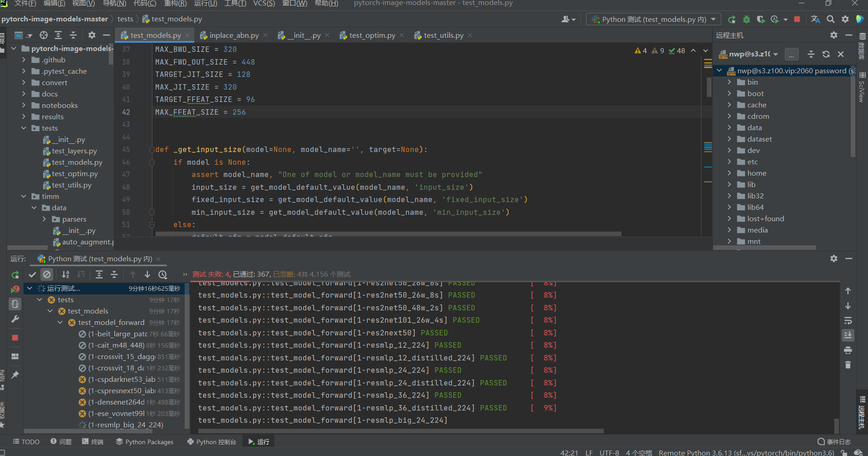The width and height of the screenshot is (868, 456).
Task: Open the 运行(U) menu in menu bar
Action: point(206,4)
